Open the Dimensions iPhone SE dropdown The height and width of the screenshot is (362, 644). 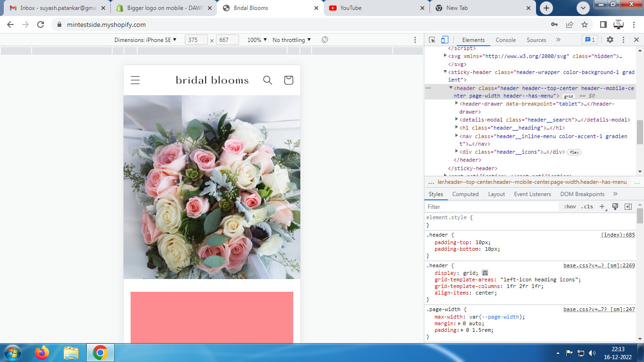pyautogui.click(x=145, y=40)
